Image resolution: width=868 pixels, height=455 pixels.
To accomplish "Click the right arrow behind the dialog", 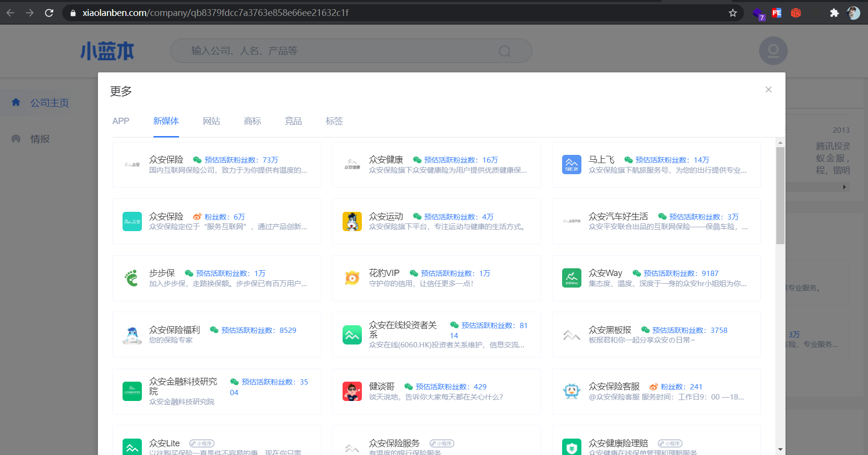I will [844, 187].
